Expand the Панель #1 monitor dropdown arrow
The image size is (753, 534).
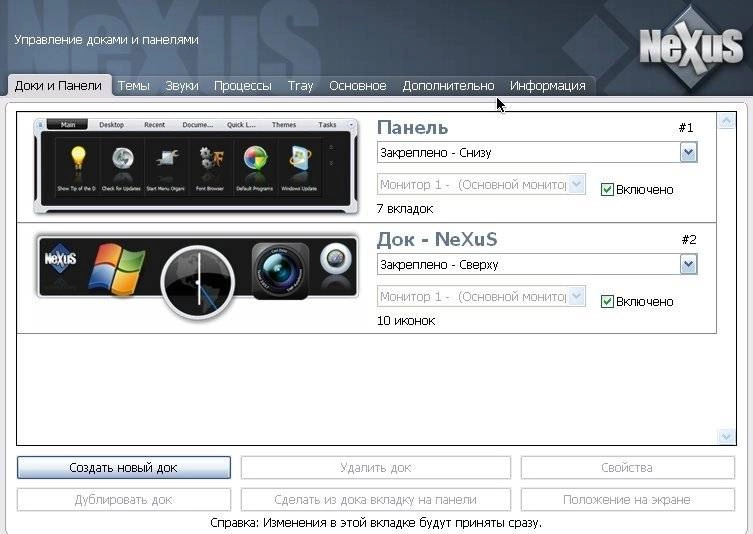pos(577,184)
